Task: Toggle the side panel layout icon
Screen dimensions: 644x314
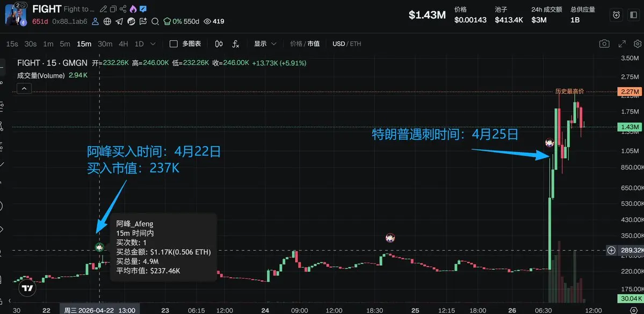Action: tap(634, 15)
